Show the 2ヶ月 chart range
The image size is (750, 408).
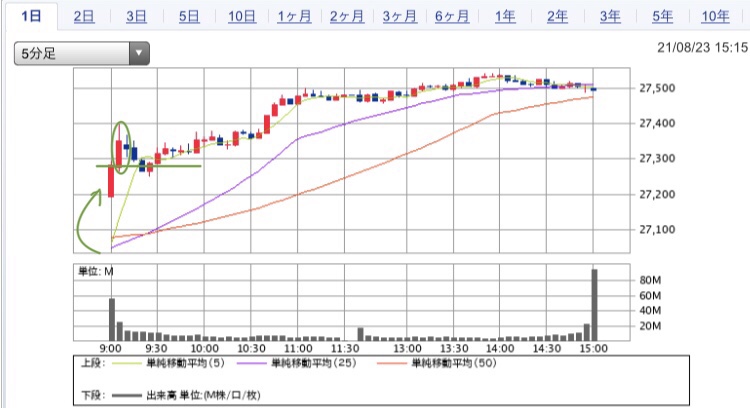[347, 16]
